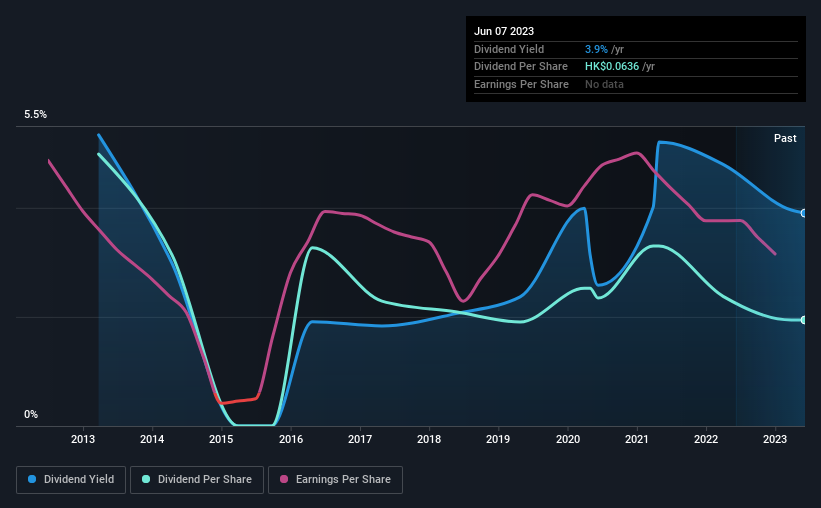The image size is (821, 508).
Task: Click the 3.9% dividend yield value
Action: 596,49
